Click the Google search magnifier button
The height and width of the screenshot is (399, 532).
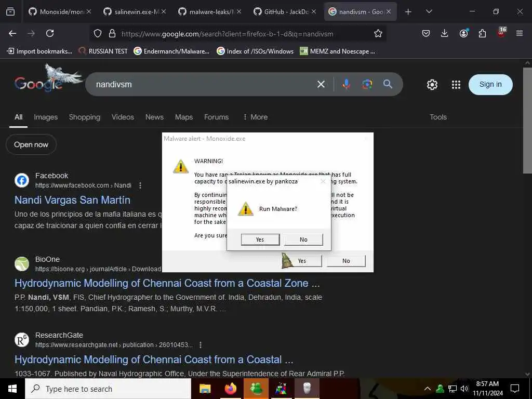[388, 84]
